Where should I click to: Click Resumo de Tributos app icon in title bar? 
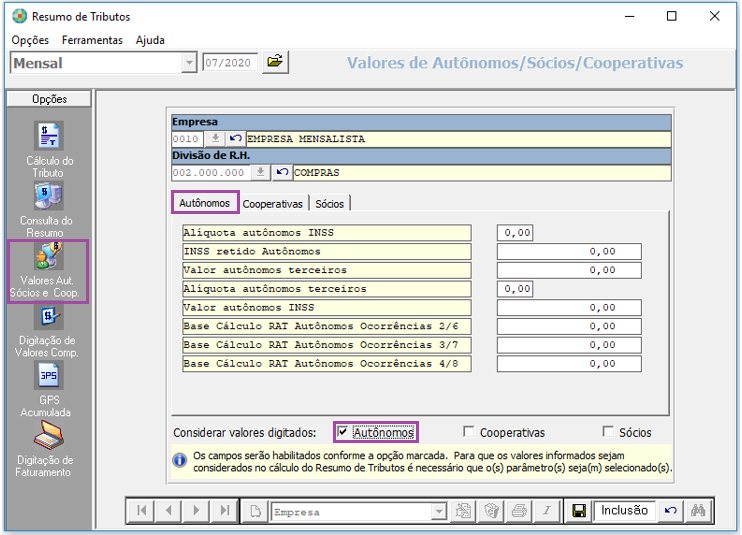[19, 16]
